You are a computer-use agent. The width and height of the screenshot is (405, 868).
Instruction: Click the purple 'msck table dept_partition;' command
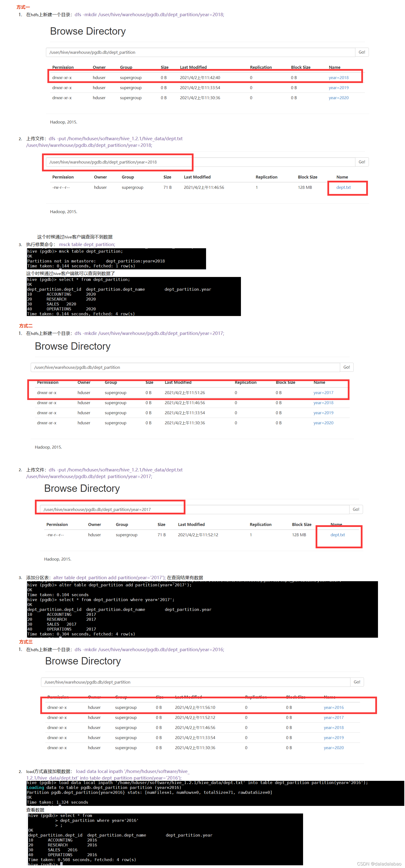pyautogui.click(x=87, y=244)
